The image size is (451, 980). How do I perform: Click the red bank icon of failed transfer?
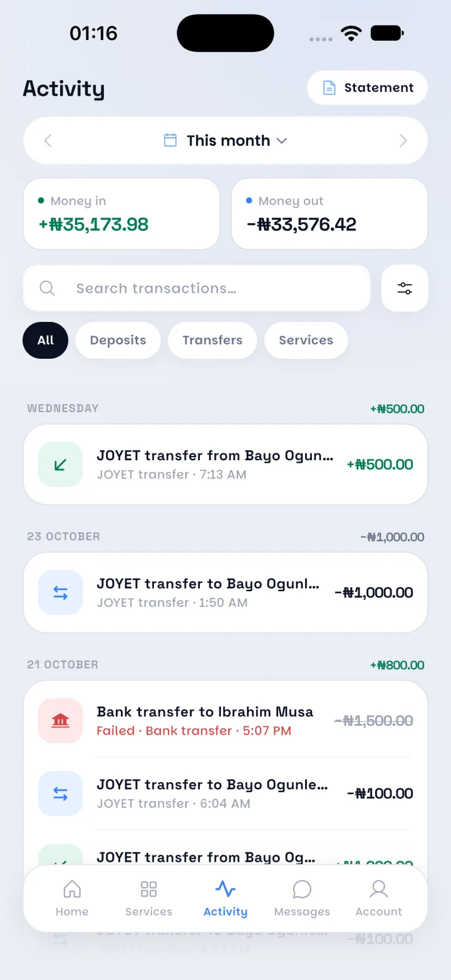pos(61,721)
